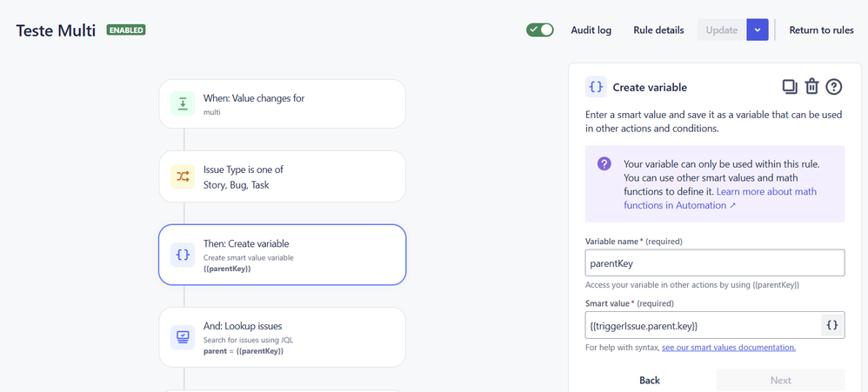The height and width of the screenshot is (392, 868).
Task: Focus the Variable name field
Action: coord(715,262)
